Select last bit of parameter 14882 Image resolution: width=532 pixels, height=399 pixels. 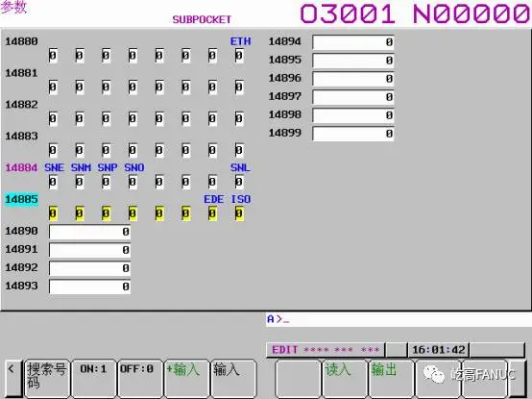pyautogui.click(x=239, y=119)
